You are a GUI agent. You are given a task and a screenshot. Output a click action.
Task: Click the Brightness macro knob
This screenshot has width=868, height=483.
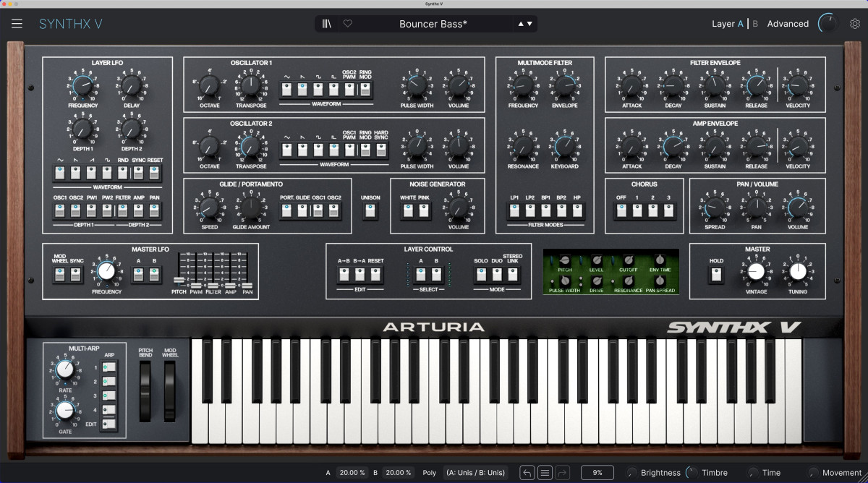pyautogui.click(x=632, y=473)
